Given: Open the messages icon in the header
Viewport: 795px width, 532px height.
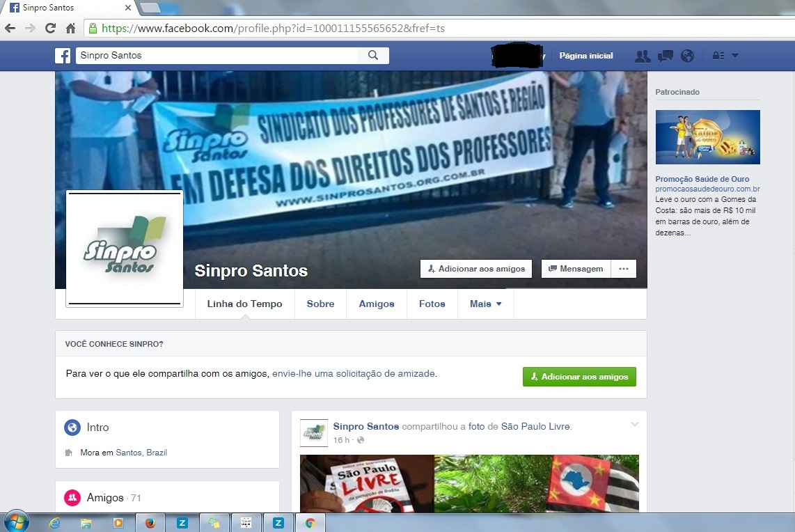Looking at the screenshot, I should (x=666, y=56).
